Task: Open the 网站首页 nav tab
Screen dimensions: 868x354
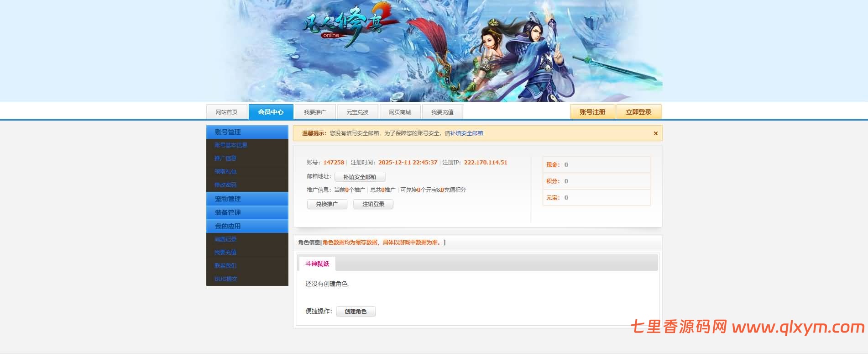Action: 226,112
